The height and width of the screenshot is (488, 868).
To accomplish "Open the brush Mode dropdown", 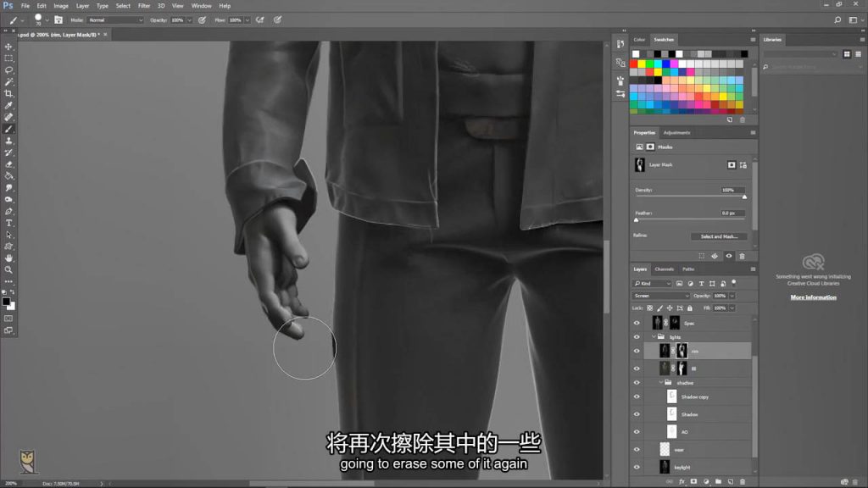I will click(x=115, y=20).
